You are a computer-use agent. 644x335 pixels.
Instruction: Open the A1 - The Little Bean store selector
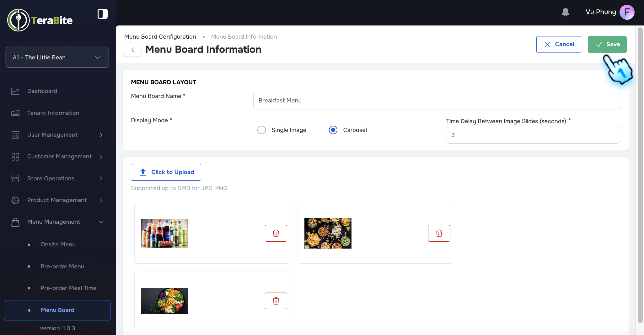point(57,57)
